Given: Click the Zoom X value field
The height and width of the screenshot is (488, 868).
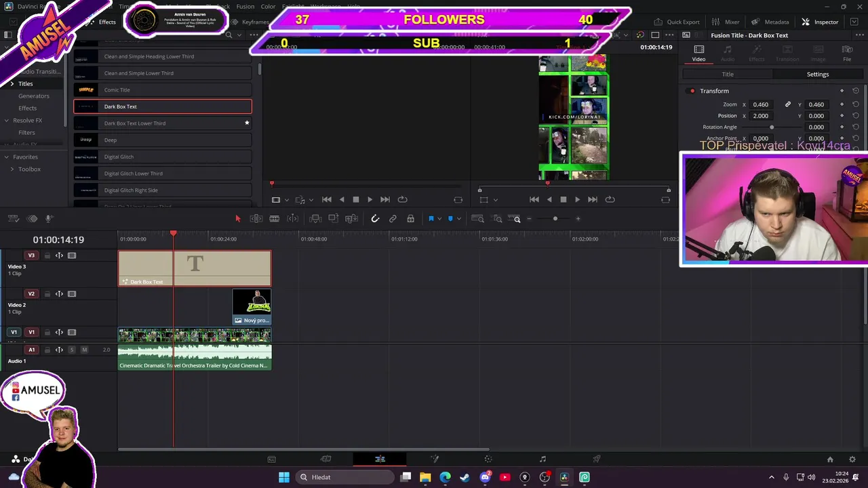Looking at the screenshot, I should tap(761, 104).
